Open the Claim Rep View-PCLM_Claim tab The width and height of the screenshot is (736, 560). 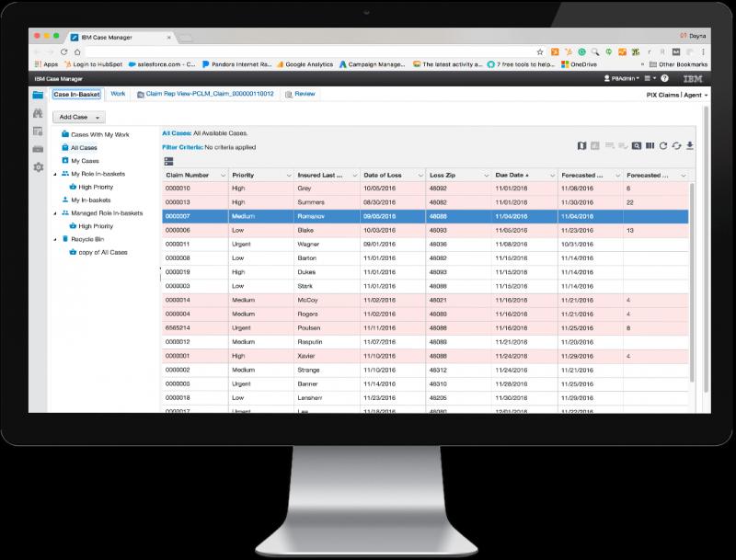pos(205,94)
